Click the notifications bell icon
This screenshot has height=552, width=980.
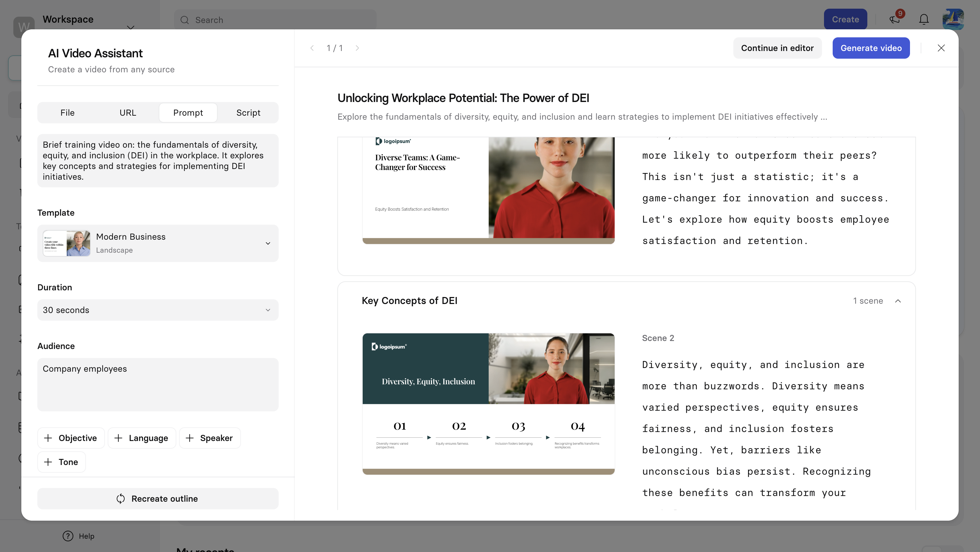coord(924,19)
